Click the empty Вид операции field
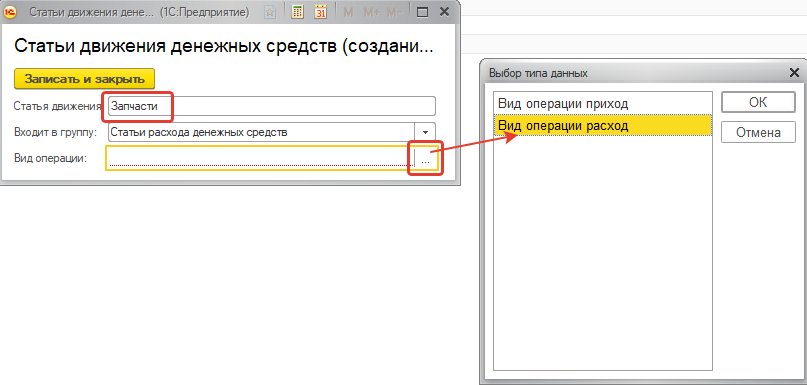The width and height of the screenshot is (807, 385). tap(261, 158)
